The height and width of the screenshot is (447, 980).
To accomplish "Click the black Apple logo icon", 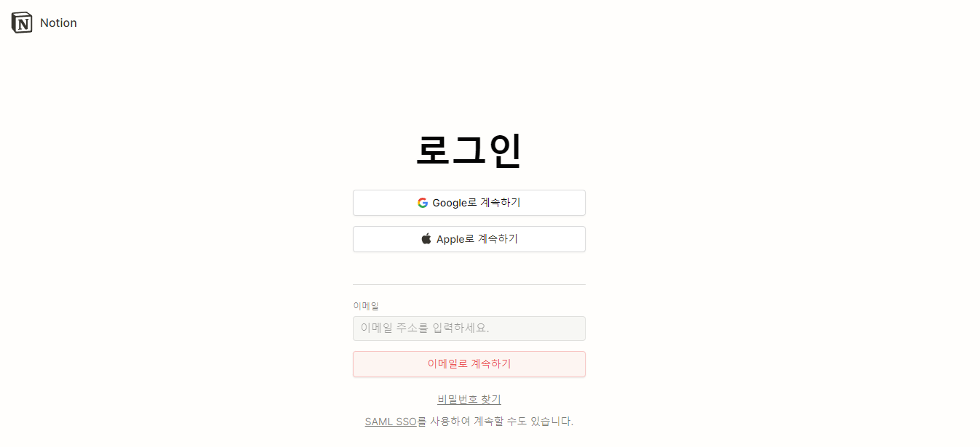I will [426, 238].
